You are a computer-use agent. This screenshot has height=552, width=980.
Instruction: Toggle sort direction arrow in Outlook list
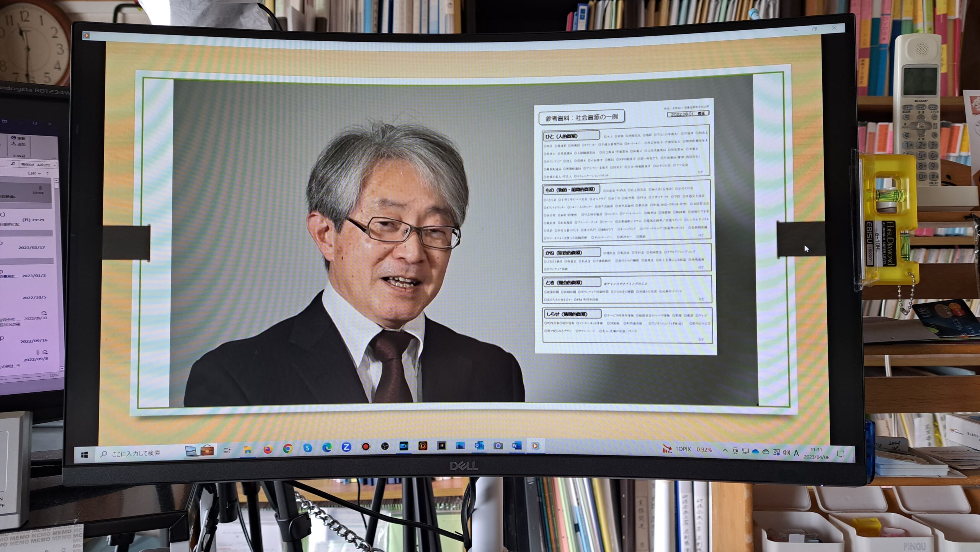click(x=47, y=173)
